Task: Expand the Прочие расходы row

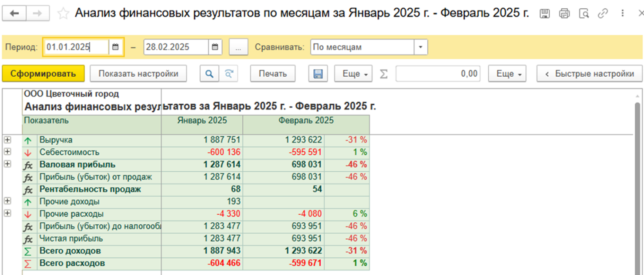Action: 7,214
